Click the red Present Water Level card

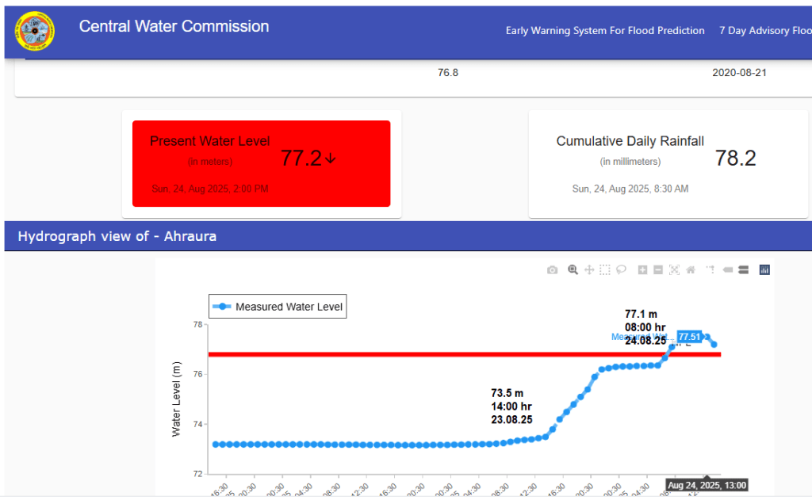tap(261, 163)
